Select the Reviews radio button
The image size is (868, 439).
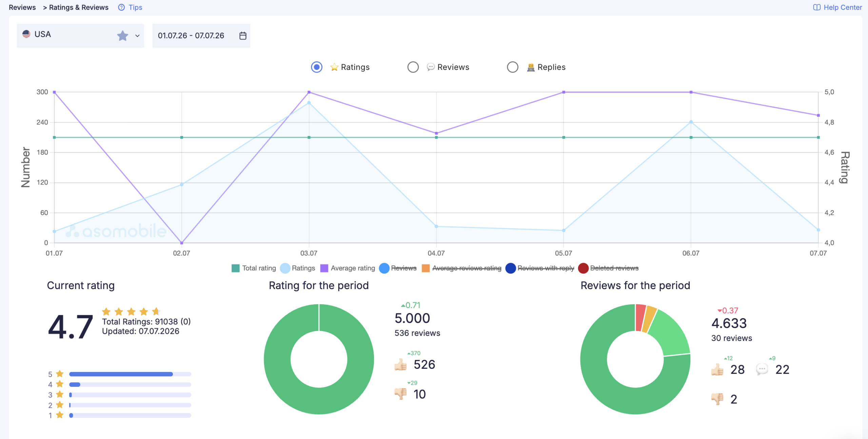click(413, 67)
